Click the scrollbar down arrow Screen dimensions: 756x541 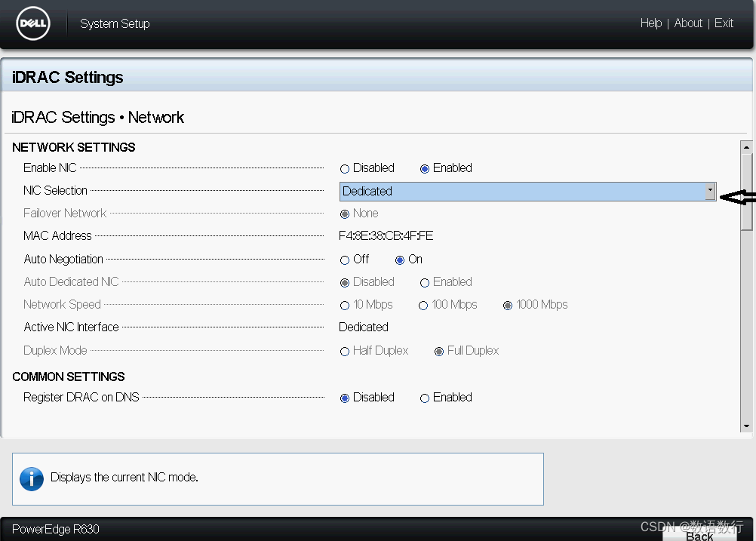click(x=746, y=426)
